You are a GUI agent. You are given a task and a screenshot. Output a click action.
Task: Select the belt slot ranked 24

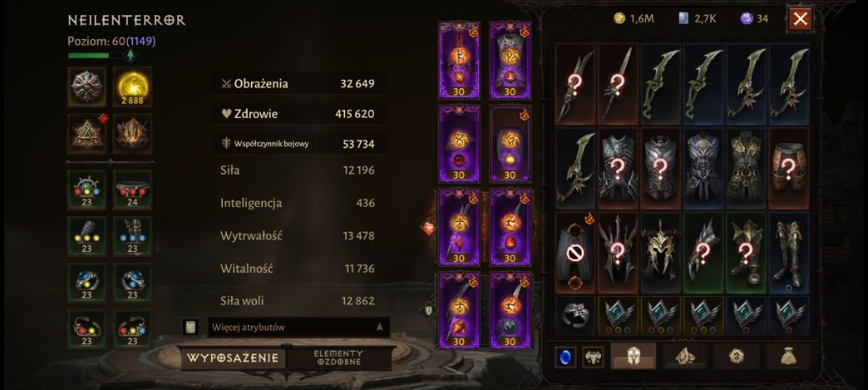pos(132,190)
